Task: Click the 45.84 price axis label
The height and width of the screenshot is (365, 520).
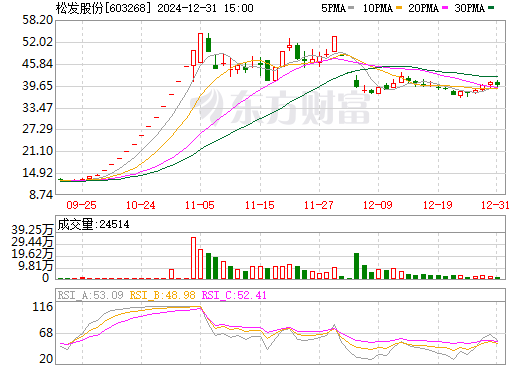Action: click(x=38, y=64)
